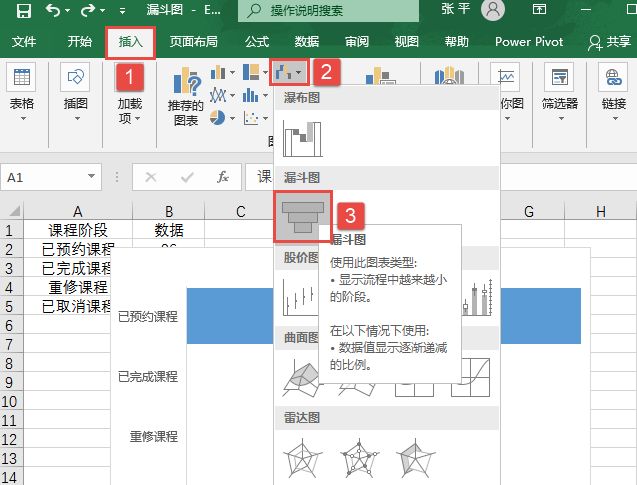Choose the Waterfall chart icon

click(x=302, y=137)
